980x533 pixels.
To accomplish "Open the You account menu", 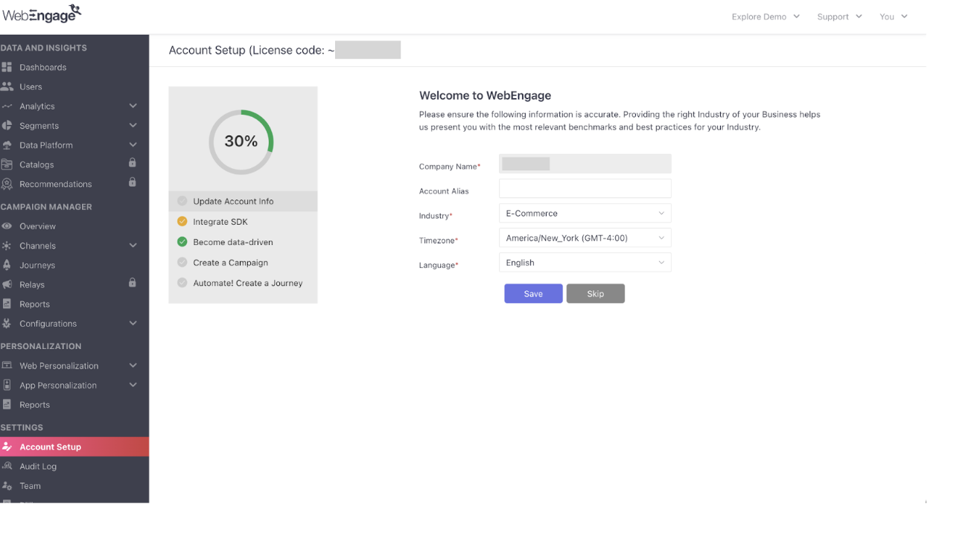I will (894, 16).
